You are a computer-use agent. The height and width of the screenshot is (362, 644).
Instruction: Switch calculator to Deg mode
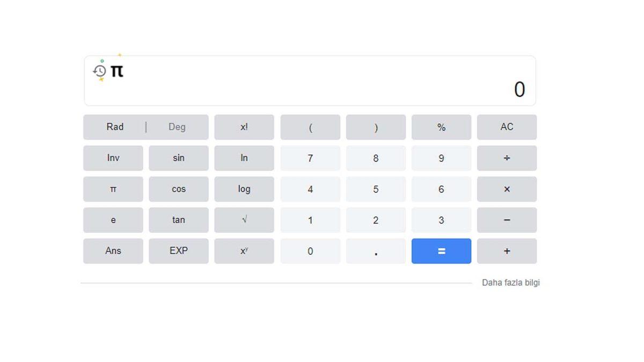[177, 127]
